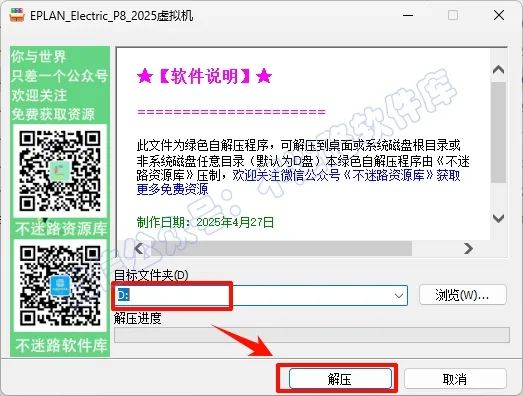523x396 pixels.
Task: Close the EPLAN_Electric_P8_2025虚拟机 window
Action: [499, 15]
